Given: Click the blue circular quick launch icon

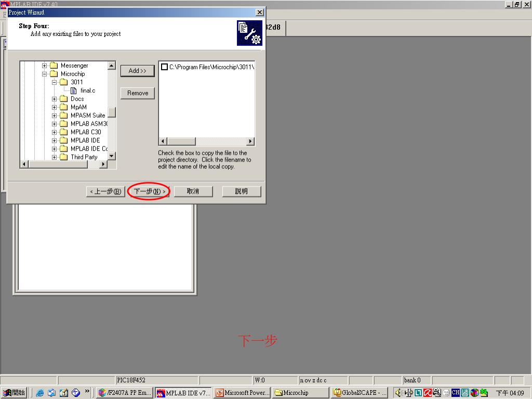Looking at the screenshot, I should click(x=76, y=393).
